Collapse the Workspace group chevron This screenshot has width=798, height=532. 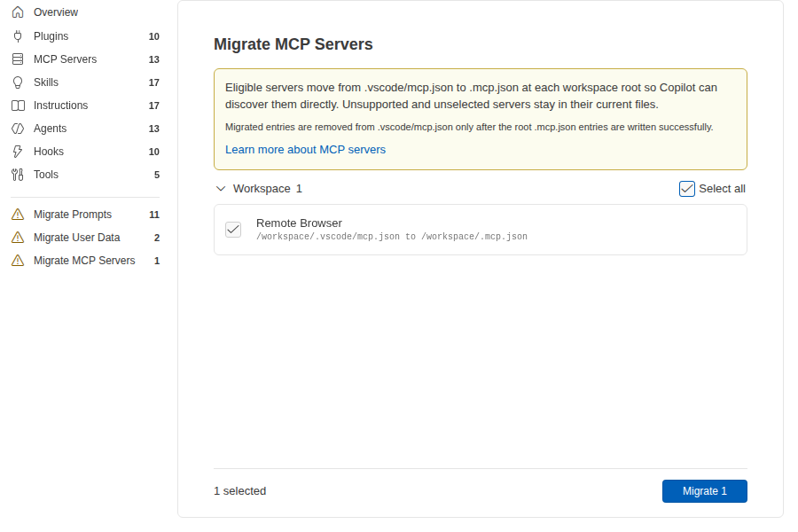coord(221,189)
